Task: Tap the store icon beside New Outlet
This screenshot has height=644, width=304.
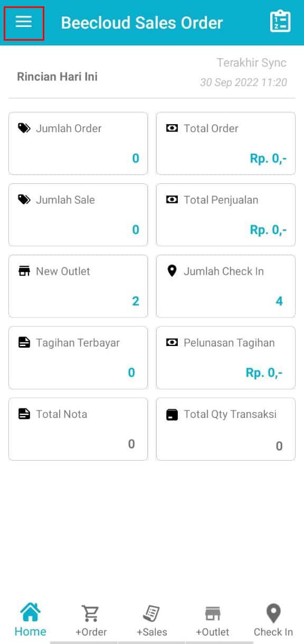Action: point(24,271)
